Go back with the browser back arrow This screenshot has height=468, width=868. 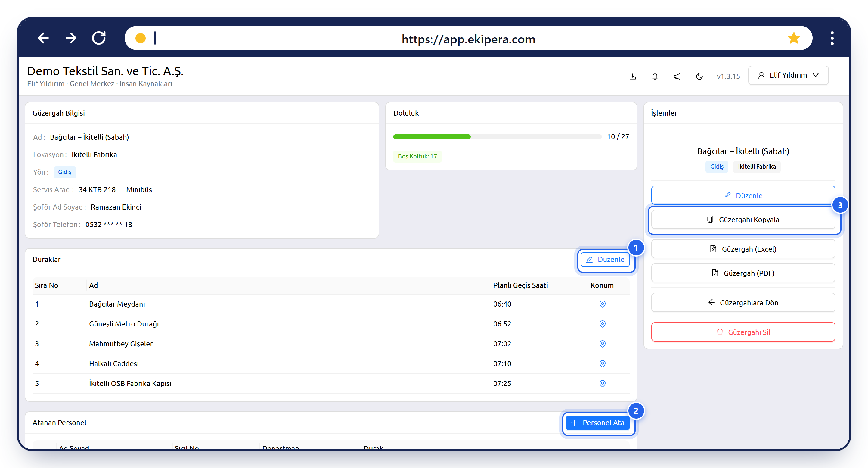[43, 38]
